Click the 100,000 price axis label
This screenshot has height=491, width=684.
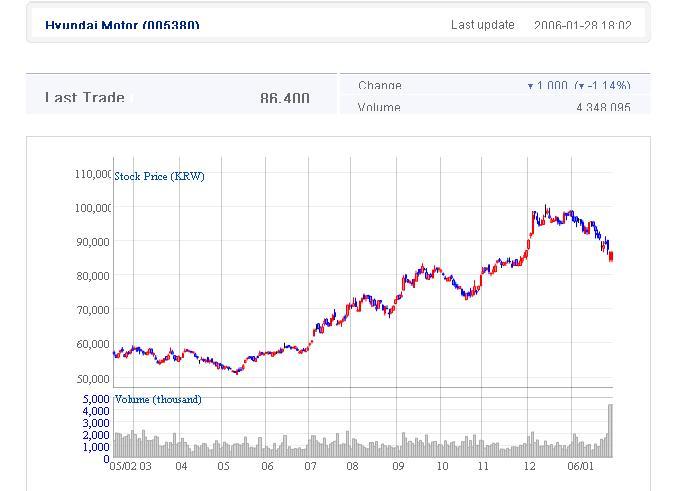coord(92,208)
